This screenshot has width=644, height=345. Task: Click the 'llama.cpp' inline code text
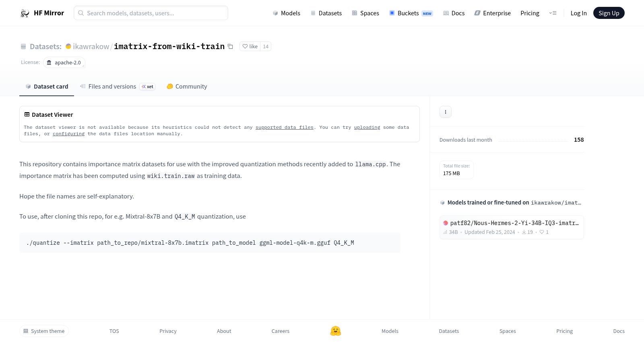370,164
